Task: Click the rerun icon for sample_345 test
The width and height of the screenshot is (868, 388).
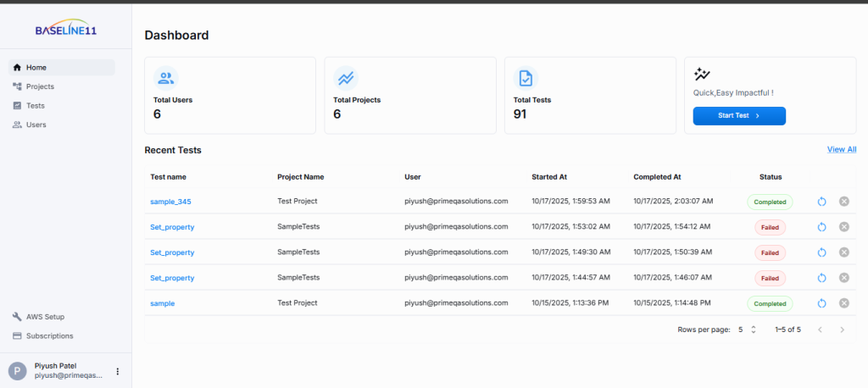Action: 821,202
